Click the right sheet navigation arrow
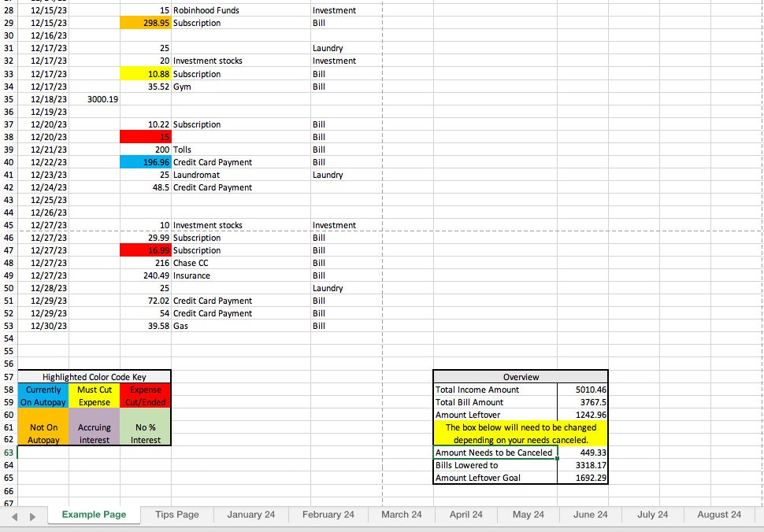764x532 pixels. pyautogui.click(x=33, y=514)
